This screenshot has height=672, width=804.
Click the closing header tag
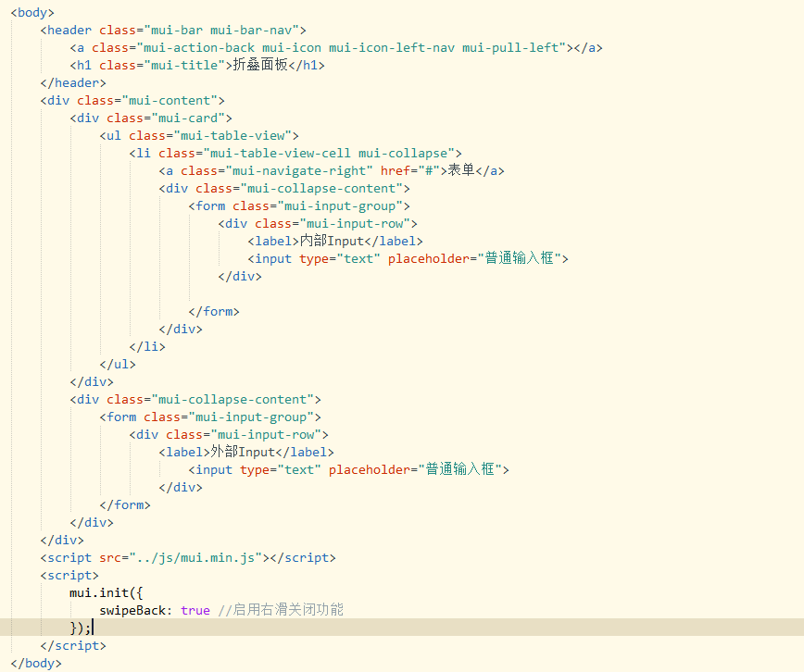pyautogui.click(x=73, y=82)
